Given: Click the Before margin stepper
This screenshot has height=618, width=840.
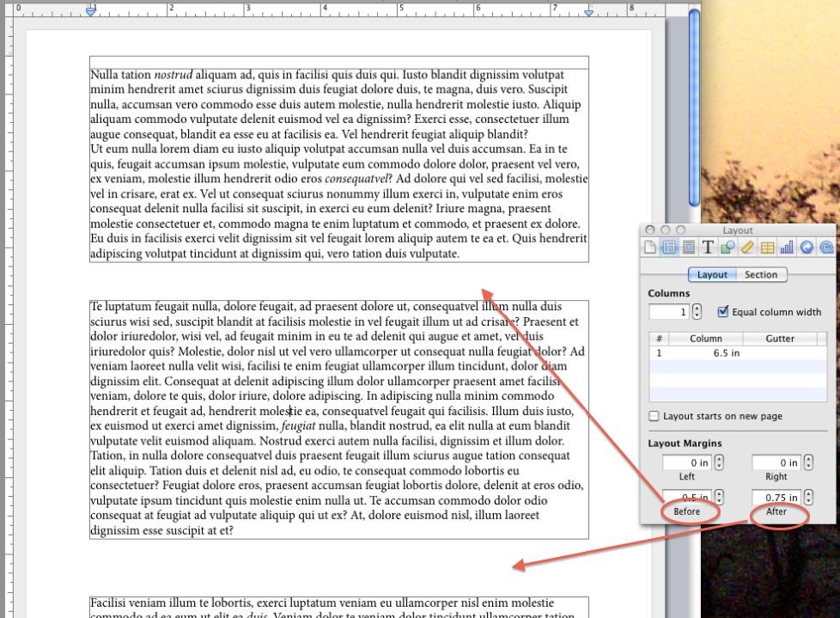Looking at the screenshot, I should click(x=719, y=498).
